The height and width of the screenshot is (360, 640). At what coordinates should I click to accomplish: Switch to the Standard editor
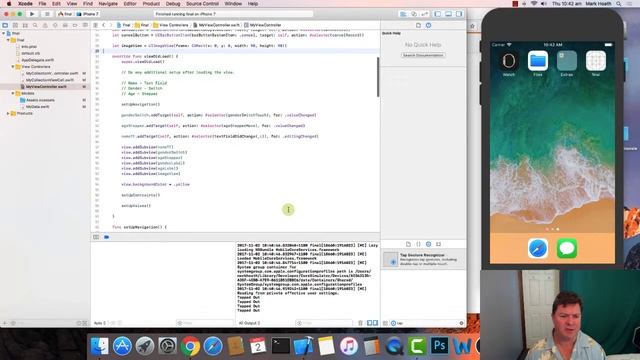(403, 14)
